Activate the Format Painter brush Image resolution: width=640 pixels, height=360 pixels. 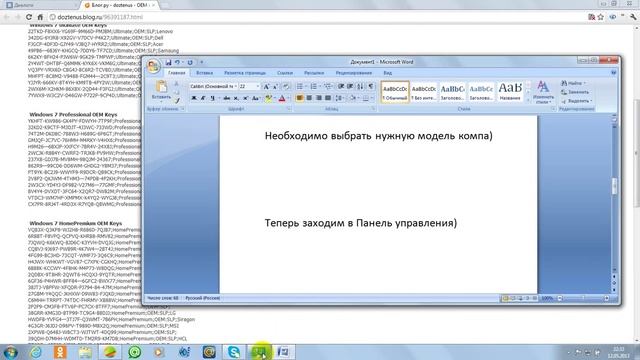click(x=177, y=100)
